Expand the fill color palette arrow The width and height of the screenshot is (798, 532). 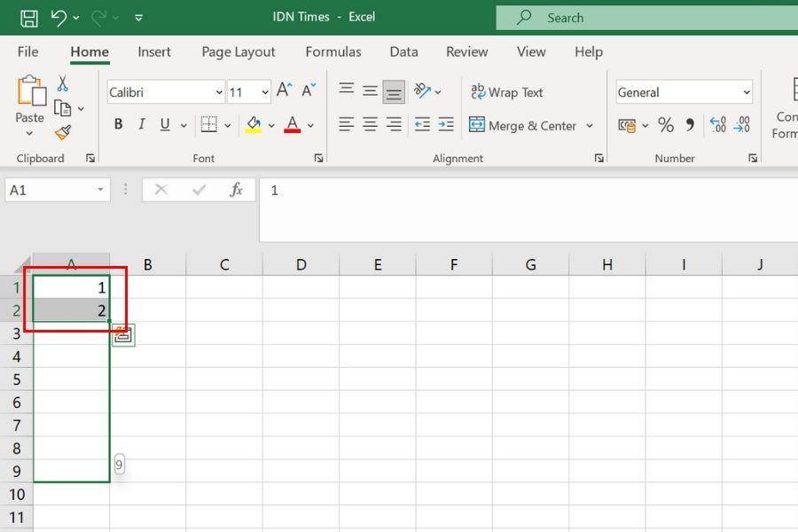(x=271, y=125)
